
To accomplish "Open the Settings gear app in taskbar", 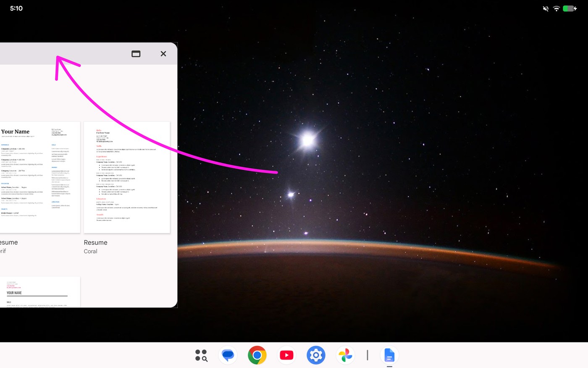I will coord(316,355).
